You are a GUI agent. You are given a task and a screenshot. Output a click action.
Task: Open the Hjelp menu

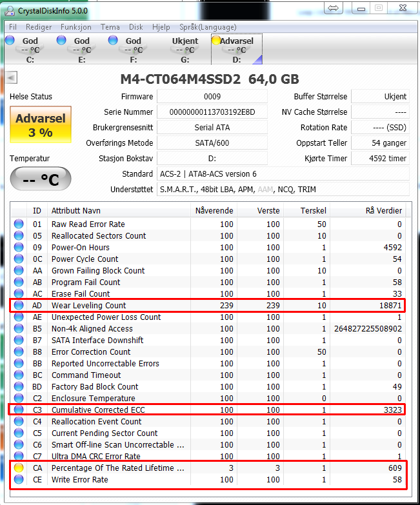(161, 27)
